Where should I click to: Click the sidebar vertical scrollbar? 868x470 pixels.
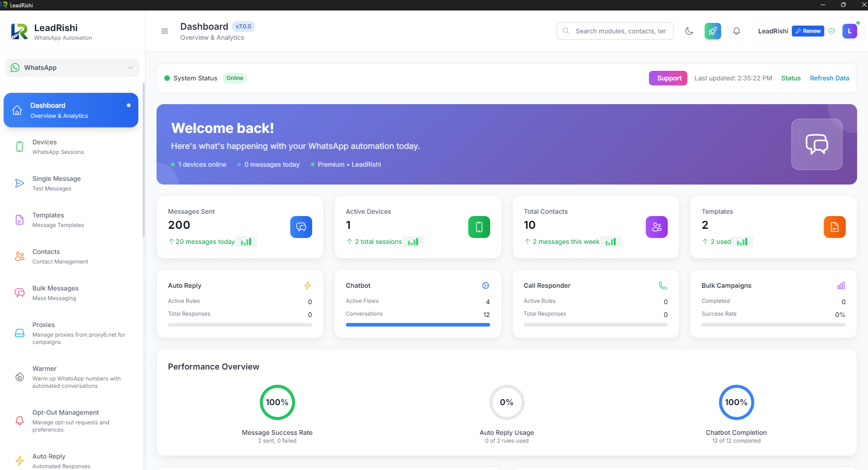point(144,160)
